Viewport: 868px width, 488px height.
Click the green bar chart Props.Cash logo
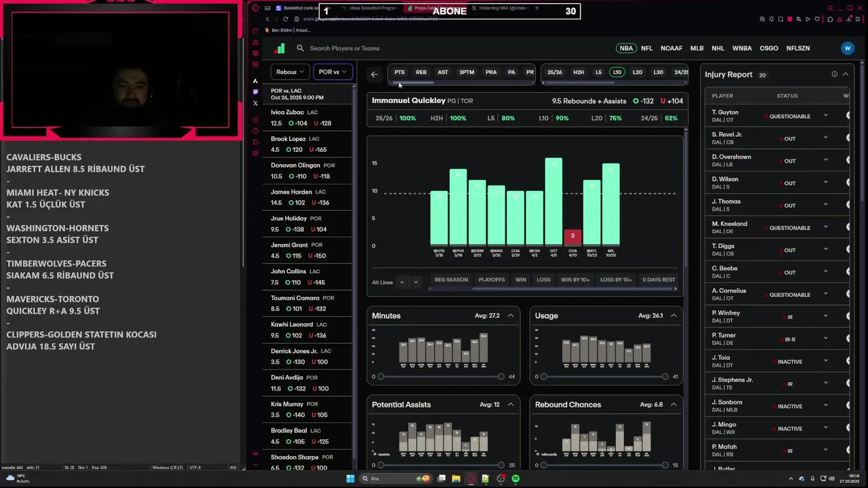click(279, 48)
